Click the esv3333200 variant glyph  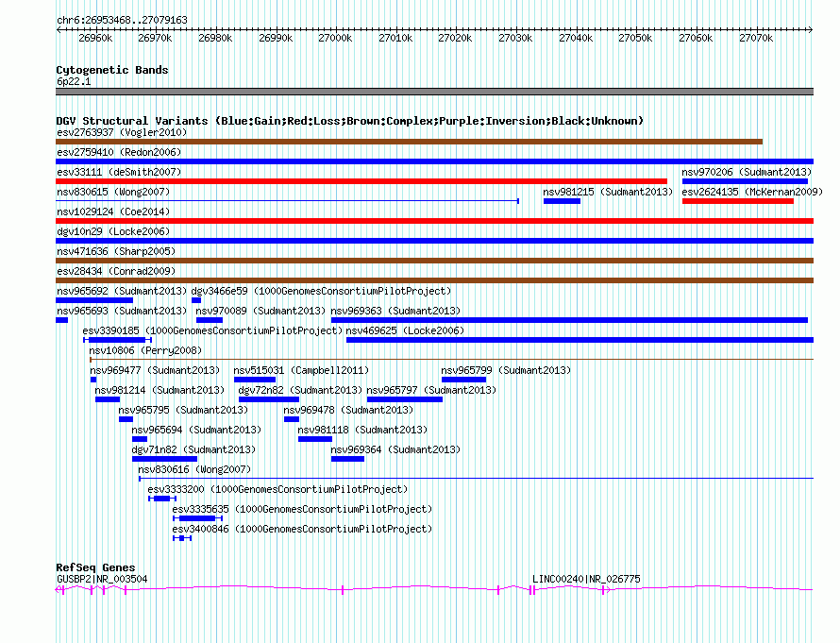(162, 499)
